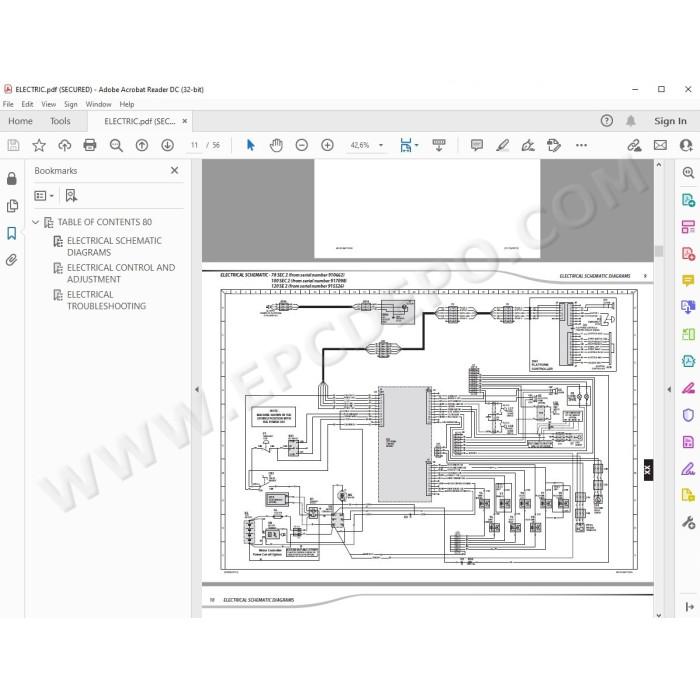
Task: Go to previous page arrow
Action: click(x=142, y=145)
